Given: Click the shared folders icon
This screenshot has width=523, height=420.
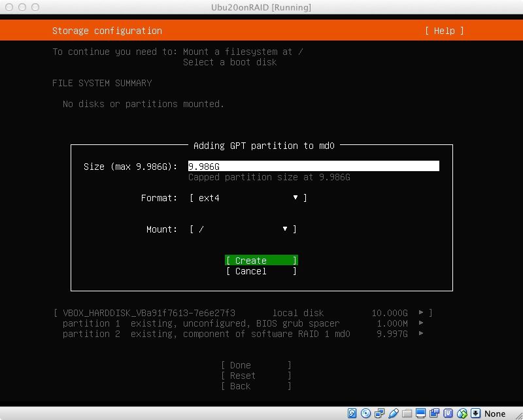Looking at the screenshot, I should click(x=407, y=413).
